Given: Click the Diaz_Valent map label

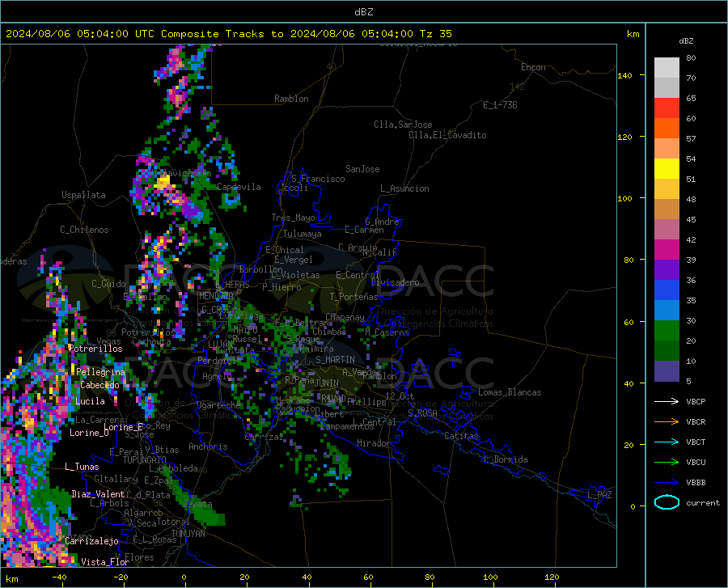Looking at the screenshot, I should click(98, 494).
